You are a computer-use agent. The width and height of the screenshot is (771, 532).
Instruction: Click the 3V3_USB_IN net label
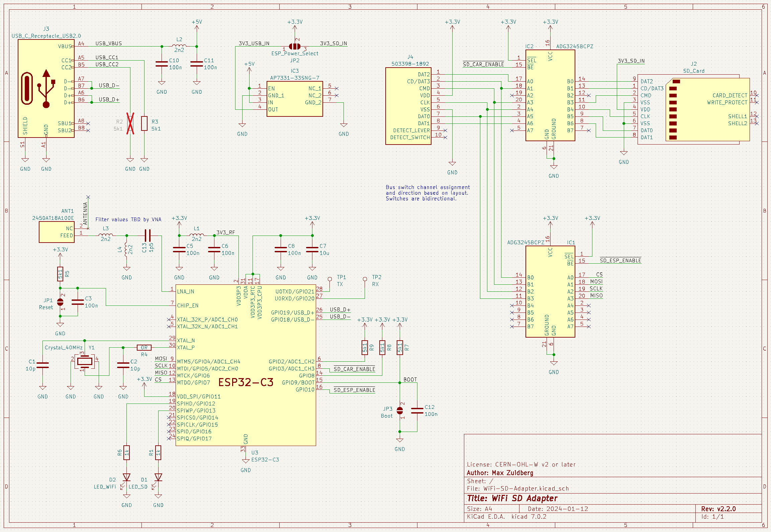254,43
